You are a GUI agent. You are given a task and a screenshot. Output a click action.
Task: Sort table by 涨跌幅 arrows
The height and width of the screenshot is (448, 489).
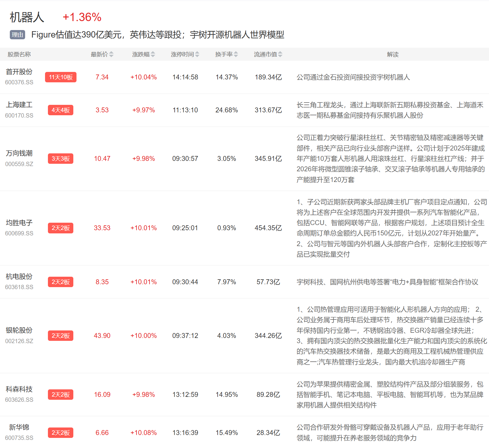click(x=153, y=54)
